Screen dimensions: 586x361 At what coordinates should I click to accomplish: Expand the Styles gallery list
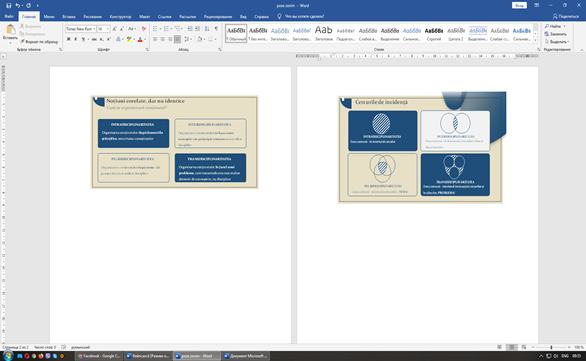tap(535, 40)
